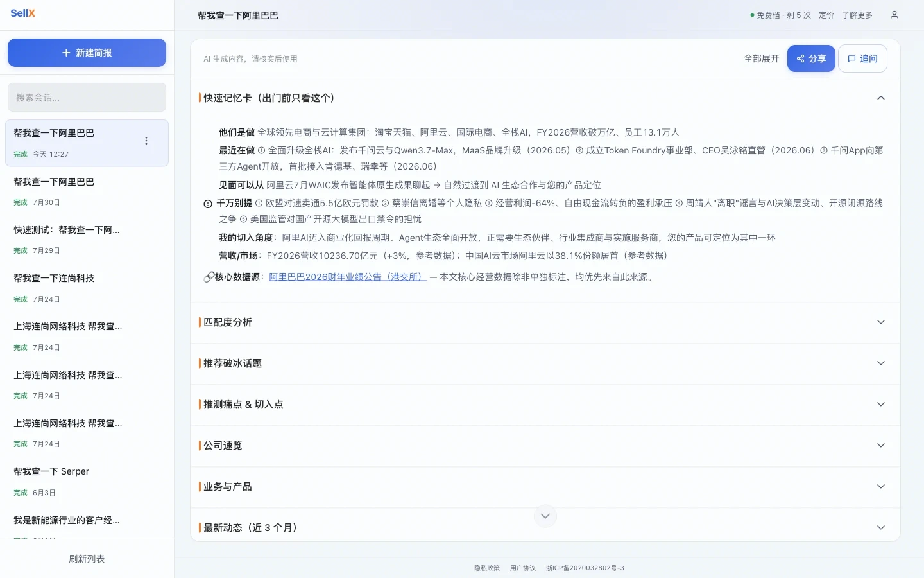Open the 隐私政策 link
The height and width of the screenshot is (578, 924).
tap(487, 568)
